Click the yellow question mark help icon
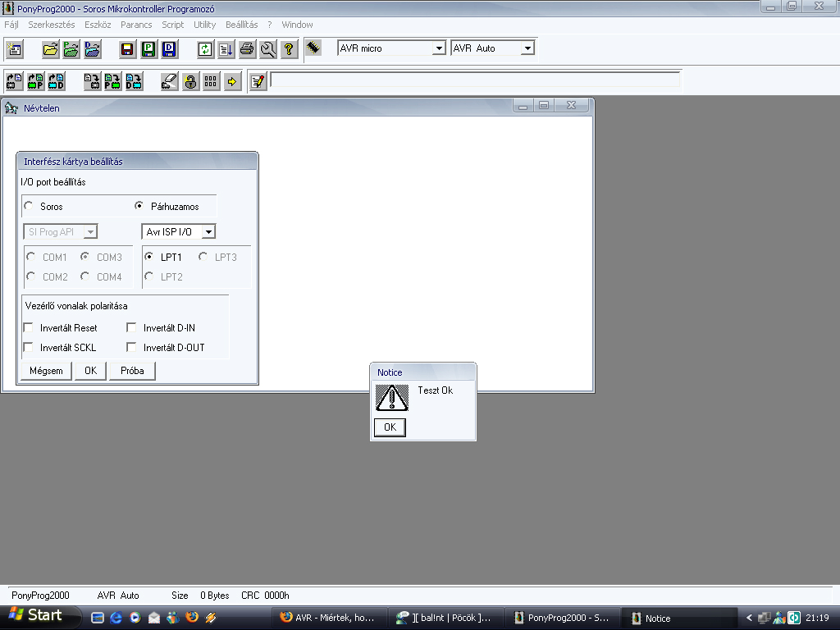Screen dimensions: 840x630 coord(288,49)
